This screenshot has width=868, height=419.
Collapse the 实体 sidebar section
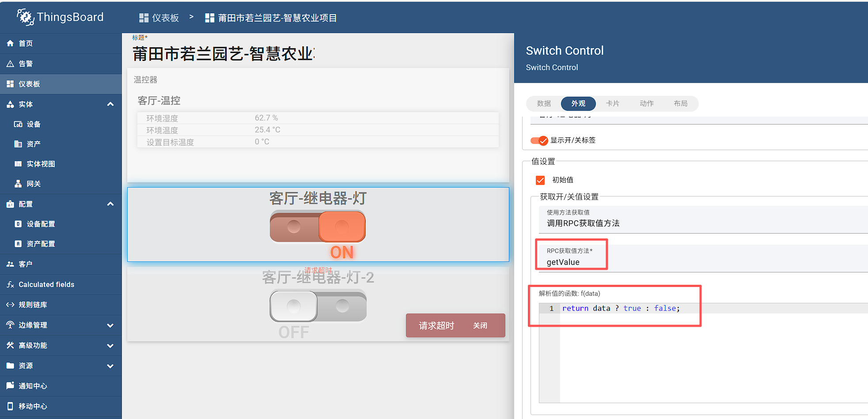pyautogui.click(x=110, y=104)
